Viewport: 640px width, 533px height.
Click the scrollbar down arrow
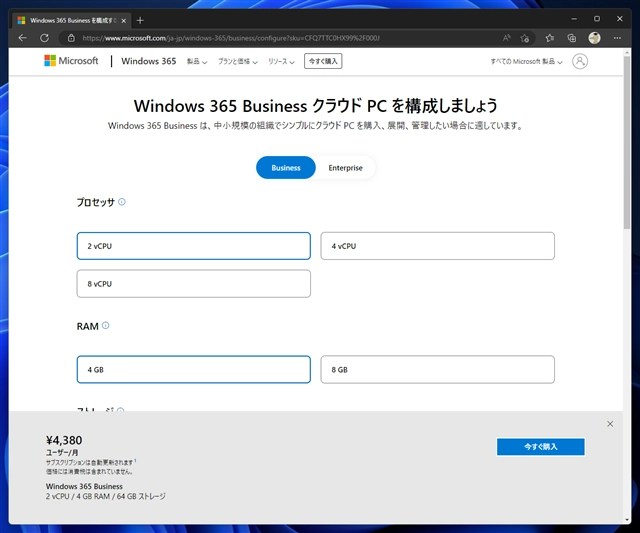coord(627,520)
